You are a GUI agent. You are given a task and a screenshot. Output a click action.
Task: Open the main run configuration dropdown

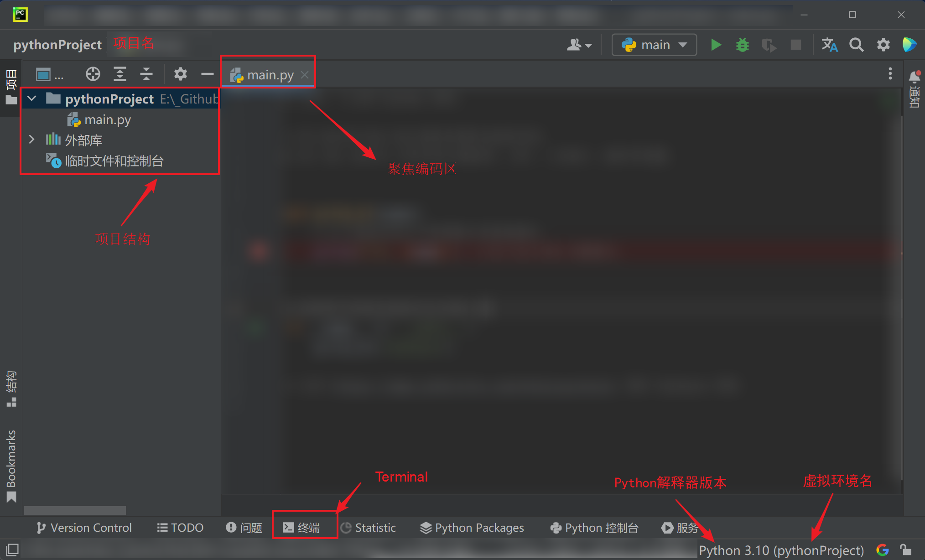[654, 45]
